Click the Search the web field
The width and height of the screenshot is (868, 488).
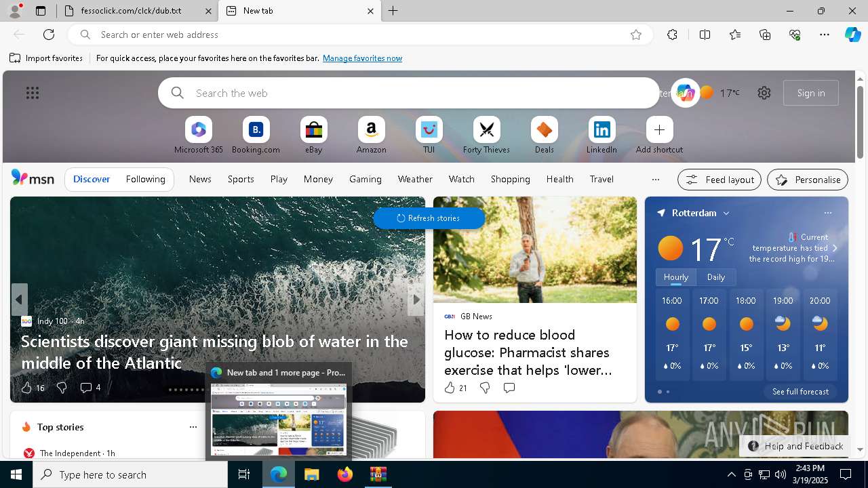click(409, 93)
